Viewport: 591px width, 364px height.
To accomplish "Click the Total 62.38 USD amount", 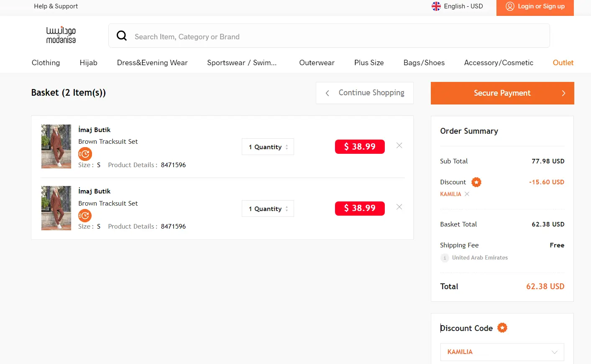I will 545,287.
